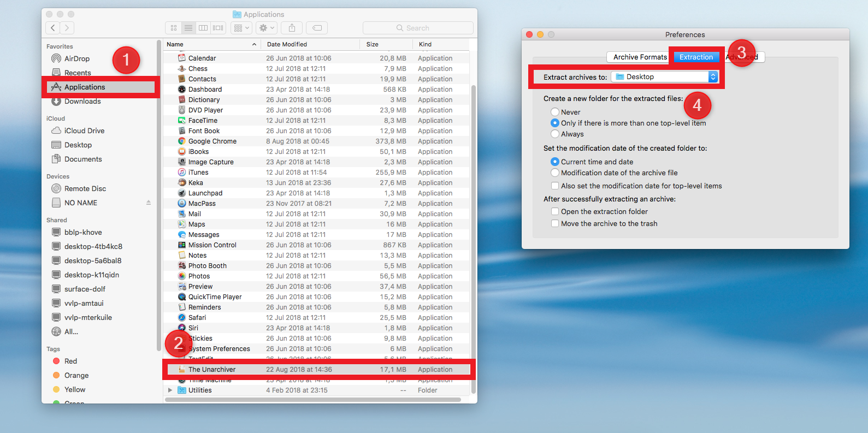Image resolution: width=868 pixels, height=433 pixels.
Task: Select Desktop under iCloud in sidebar
Action: [x=78, y=145]
